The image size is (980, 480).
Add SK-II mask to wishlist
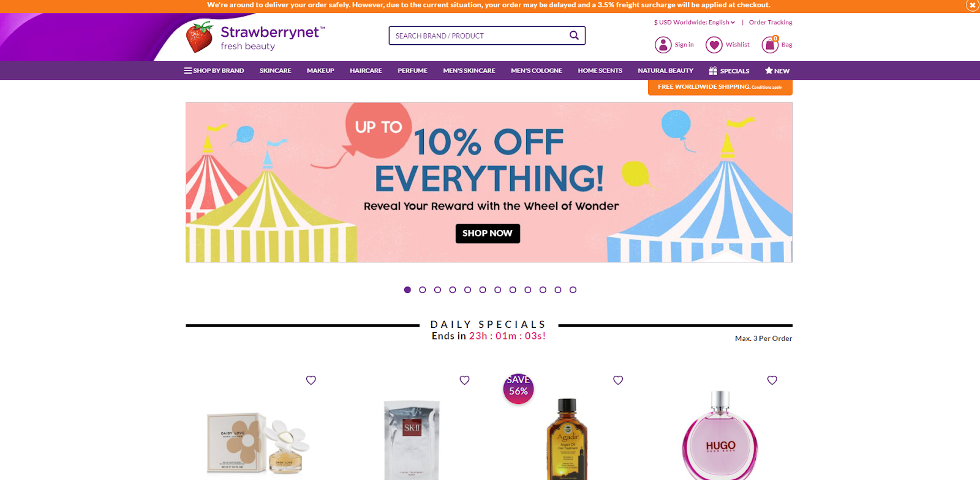click(x=464, y=380)
